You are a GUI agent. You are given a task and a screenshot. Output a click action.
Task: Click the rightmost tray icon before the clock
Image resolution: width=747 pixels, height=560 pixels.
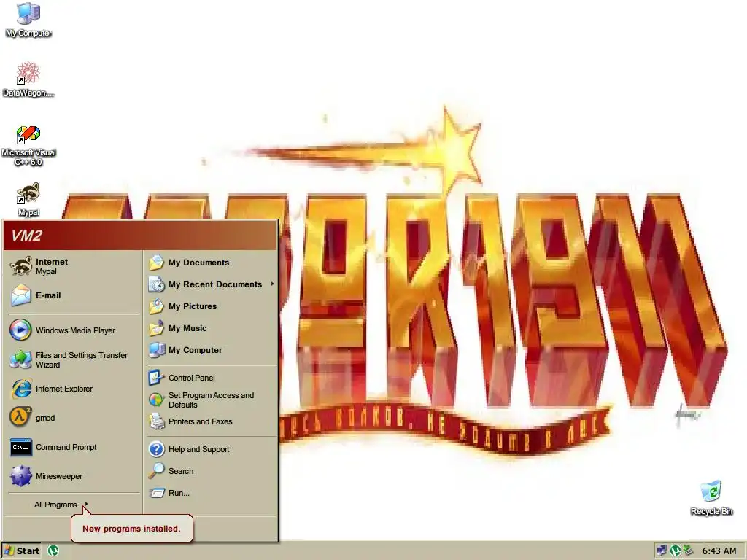687,551
